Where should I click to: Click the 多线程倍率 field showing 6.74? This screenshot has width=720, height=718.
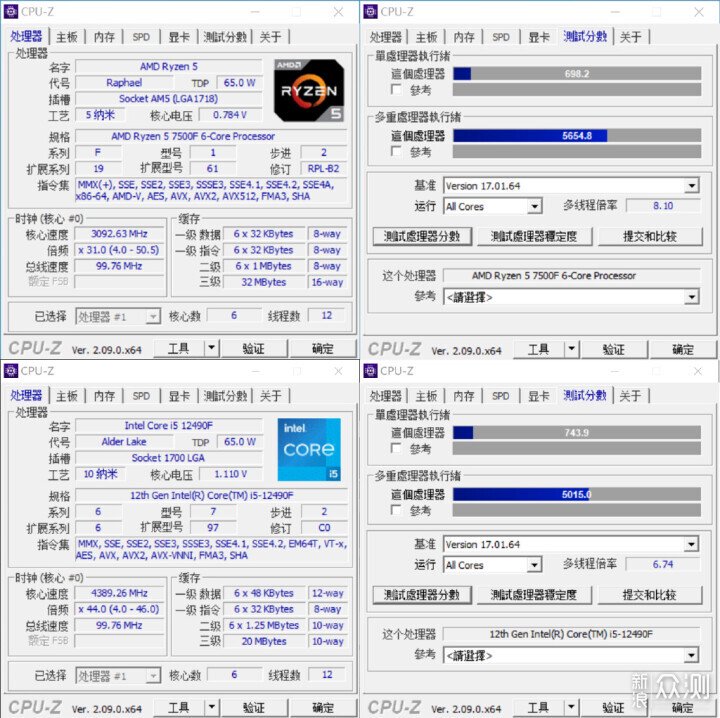tap(663, 564)
